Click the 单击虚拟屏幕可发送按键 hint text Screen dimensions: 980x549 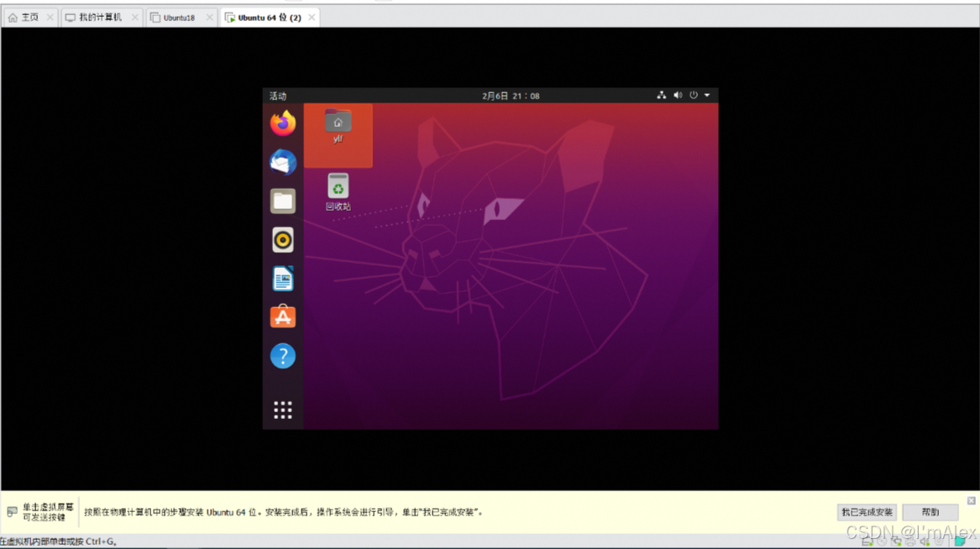coord(48,512)
